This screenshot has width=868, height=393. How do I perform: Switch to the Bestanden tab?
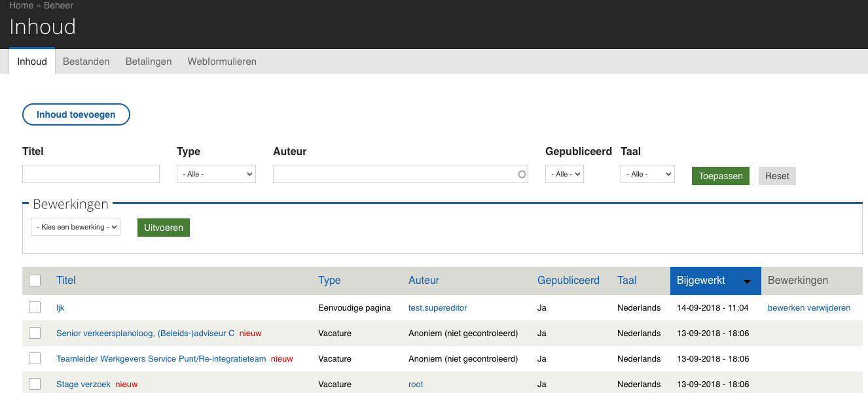86,61
